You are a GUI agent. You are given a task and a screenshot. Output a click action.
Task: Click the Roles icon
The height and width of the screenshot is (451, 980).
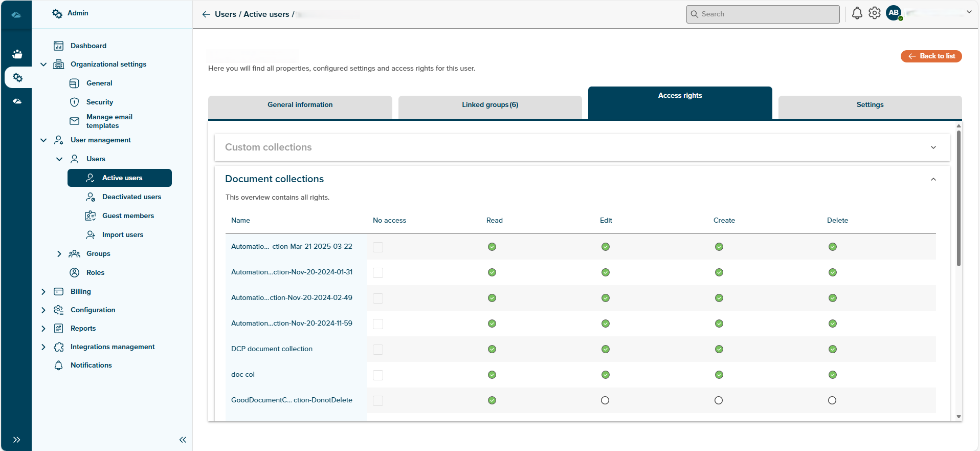coord(75,272)
